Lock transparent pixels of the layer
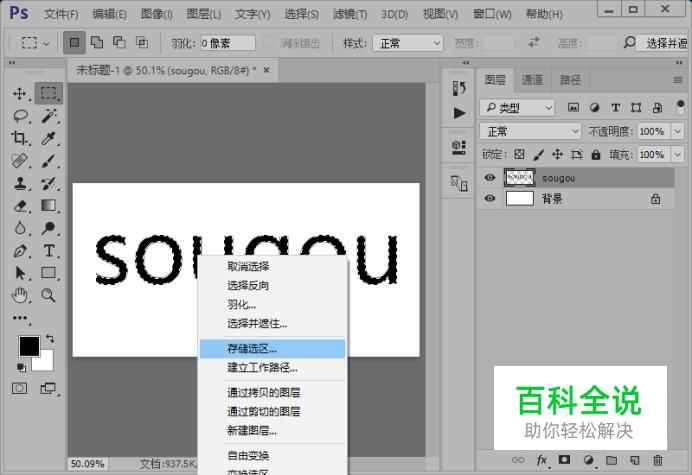This screenshot has height=475, width=692. coord(519,154)
